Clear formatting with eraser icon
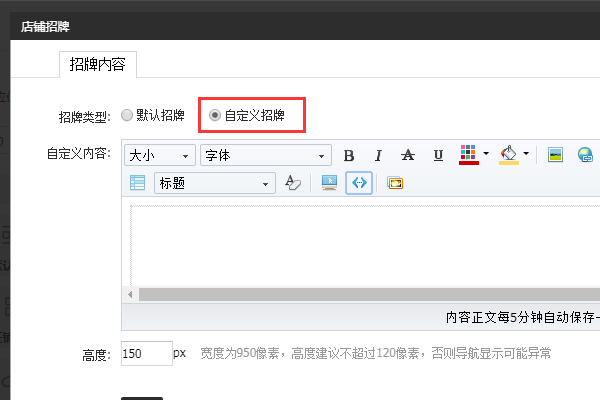Screen dimensions: 600x400 (x=293, y=183)
